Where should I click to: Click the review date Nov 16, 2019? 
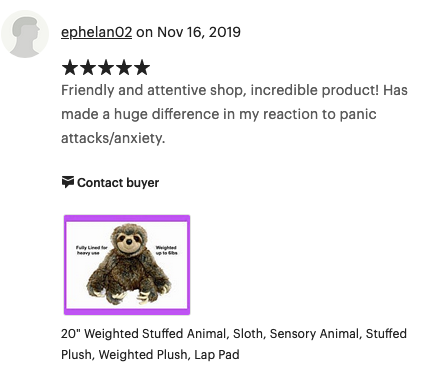199,32
